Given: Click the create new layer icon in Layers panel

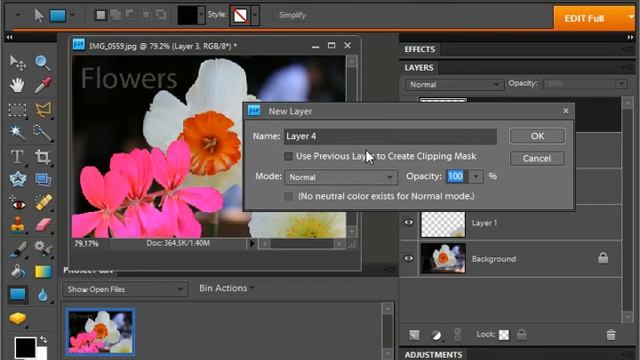Looking at the screenshot, I should [x=414, y=335].
